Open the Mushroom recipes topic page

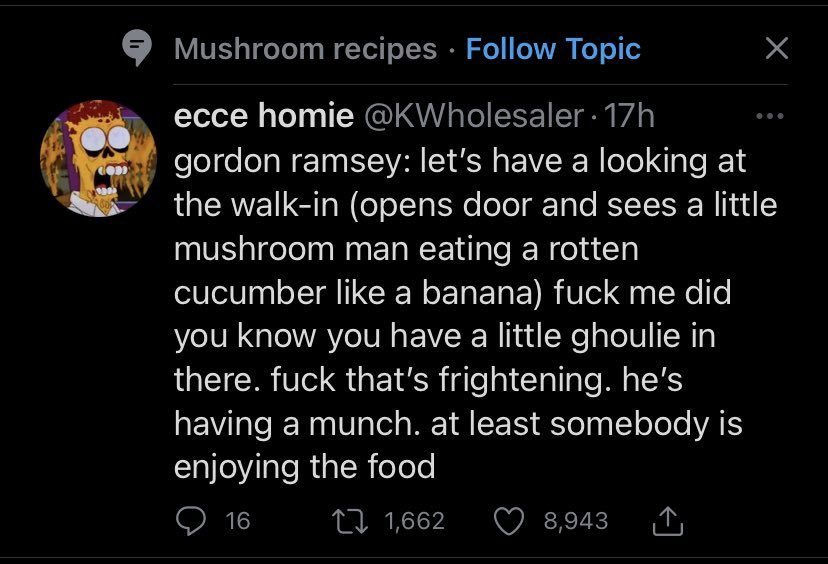tap(305, 49)
